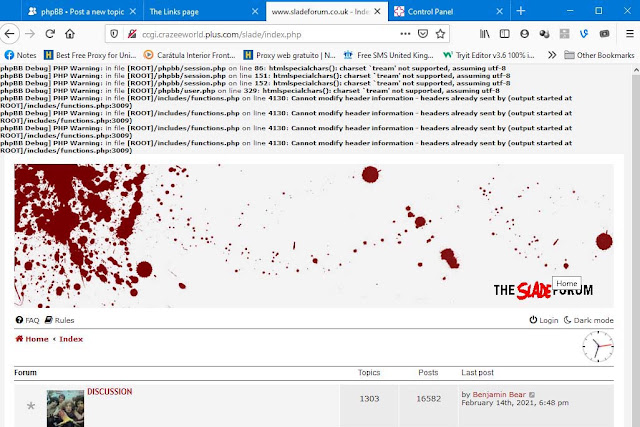Click the overlapping circles extension icon
The image size is (640, 427).
click(x=544, y=34)
